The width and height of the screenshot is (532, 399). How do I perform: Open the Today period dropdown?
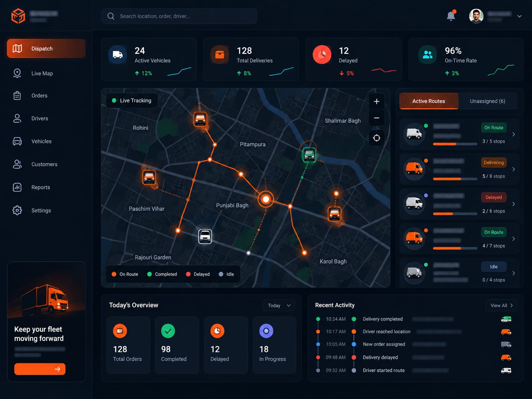click(x=279, y=305)
